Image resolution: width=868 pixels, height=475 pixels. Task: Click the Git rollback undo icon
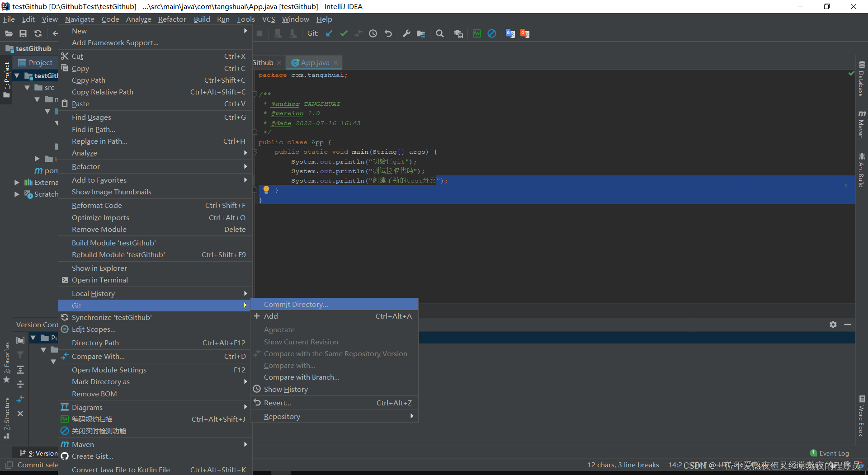click(388, 33)
